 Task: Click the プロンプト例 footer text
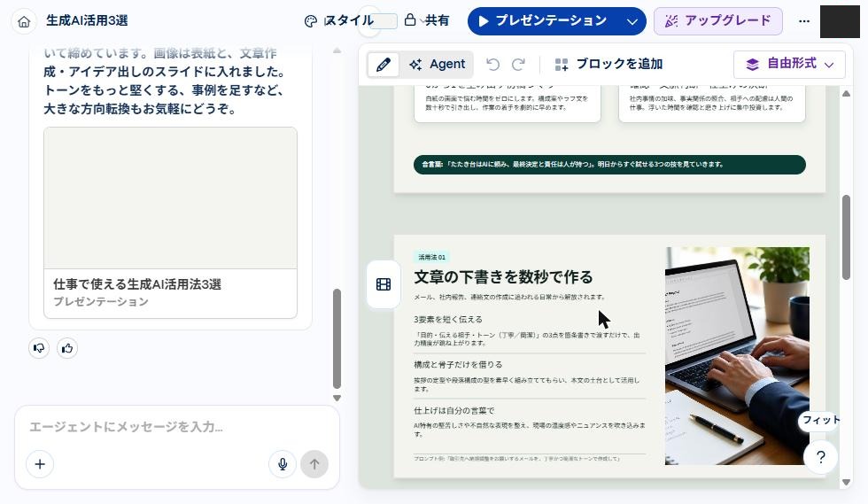516,459
